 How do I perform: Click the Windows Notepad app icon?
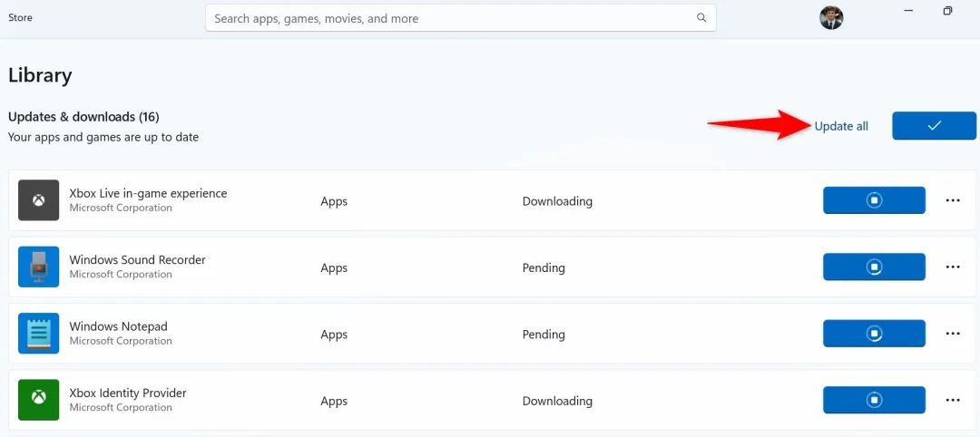pos(39,334)
